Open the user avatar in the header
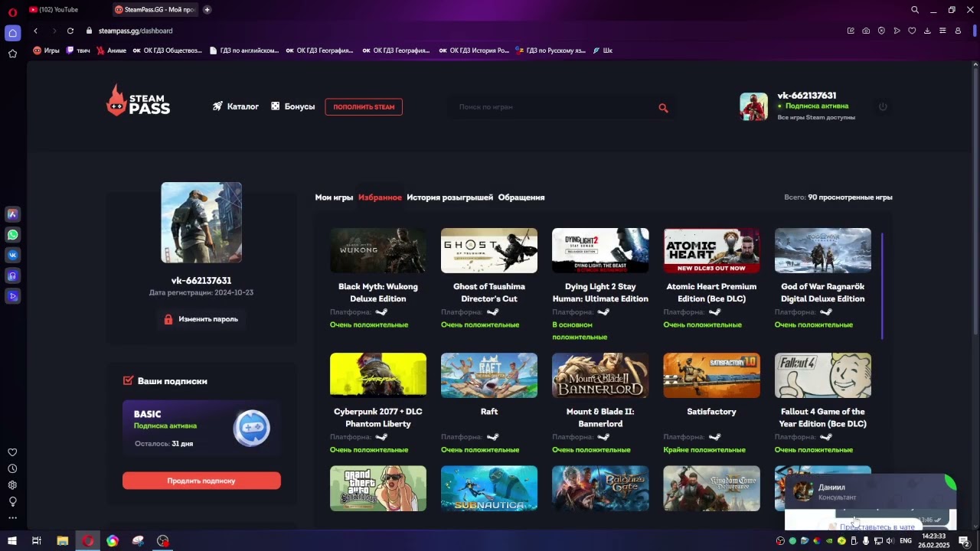 tap(753, 106)
